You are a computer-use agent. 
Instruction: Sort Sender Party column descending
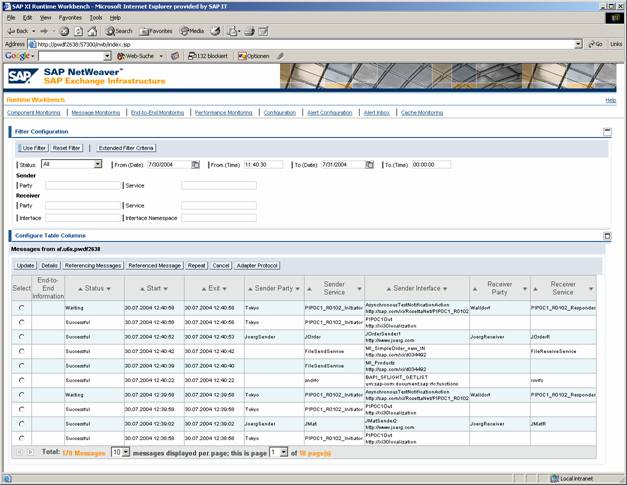298,289
